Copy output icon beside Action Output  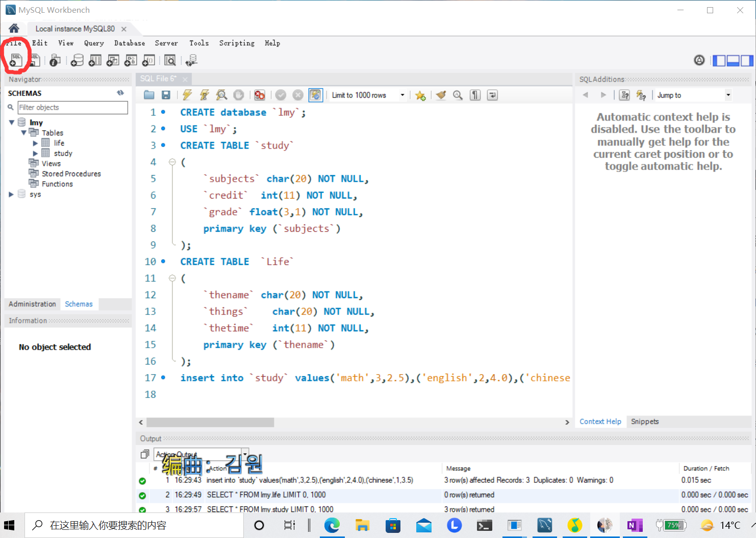point(145,454)
